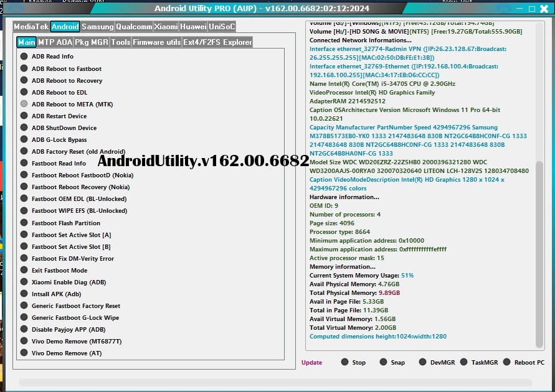555x392 pixels.
Task: Select Fastboot Set Active Slot [A]
Action: tap(65, 235)
